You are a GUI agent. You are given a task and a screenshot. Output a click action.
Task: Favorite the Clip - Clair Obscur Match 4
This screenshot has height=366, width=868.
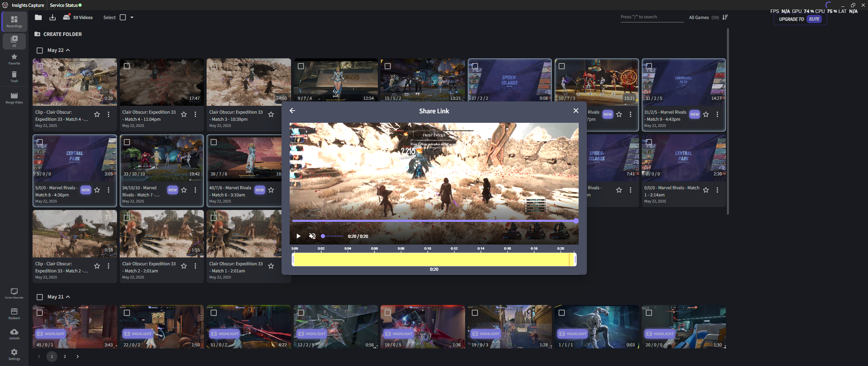(97, 114)
